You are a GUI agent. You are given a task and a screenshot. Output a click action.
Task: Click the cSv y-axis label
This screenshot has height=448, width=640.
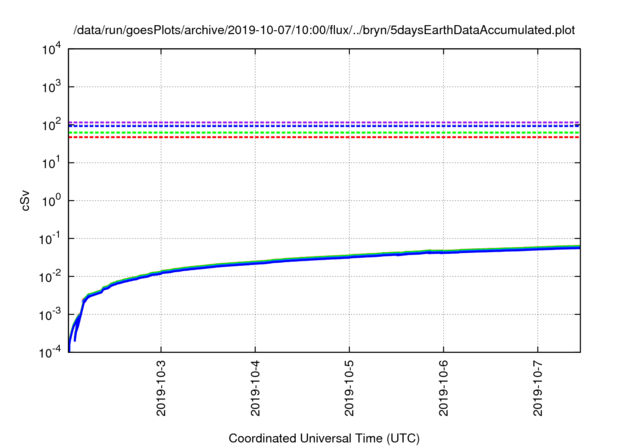[x=25, y=201]
